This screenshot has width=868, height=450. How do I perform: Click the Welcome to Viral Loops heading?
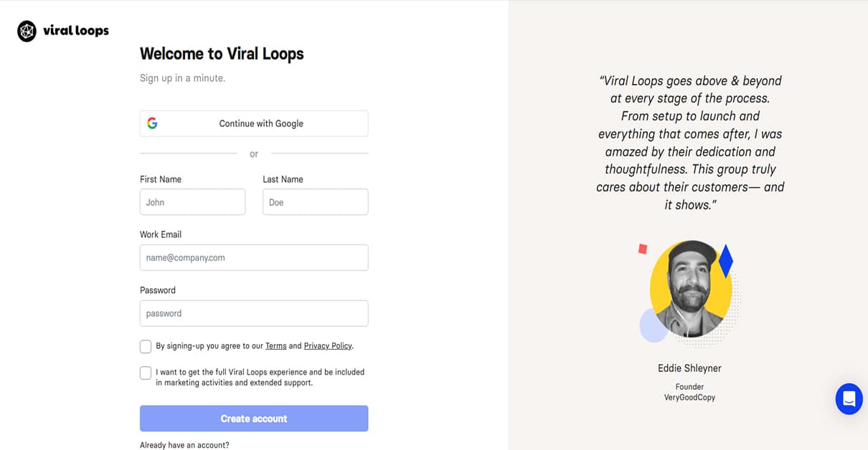222,54
